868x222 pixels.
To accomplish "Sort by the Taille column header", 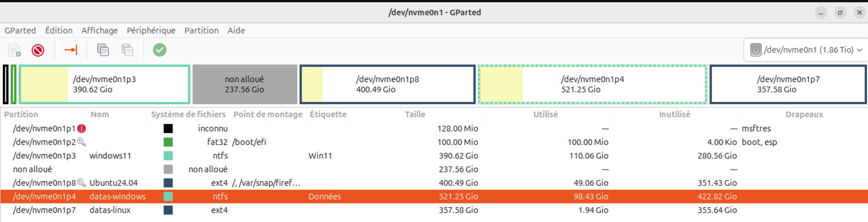I will pos(415,115).
